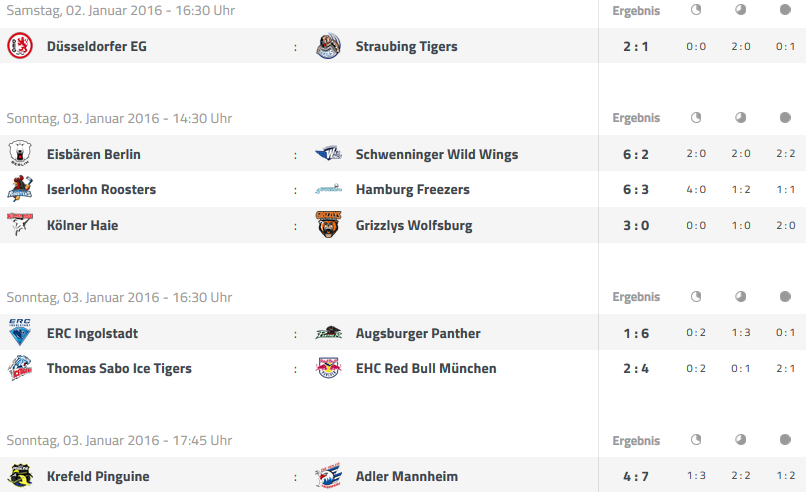This screenshot has width=806, height=492.
Task: Click the first-period icon in Samstag header
Action: (x=696, y=10)
